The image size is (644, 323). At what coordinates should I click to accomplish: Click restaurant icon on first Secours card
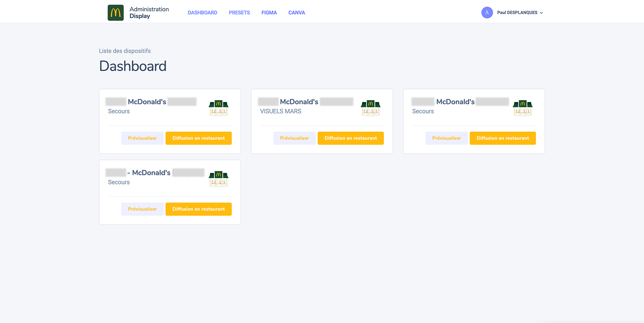(x=218, y=108)
